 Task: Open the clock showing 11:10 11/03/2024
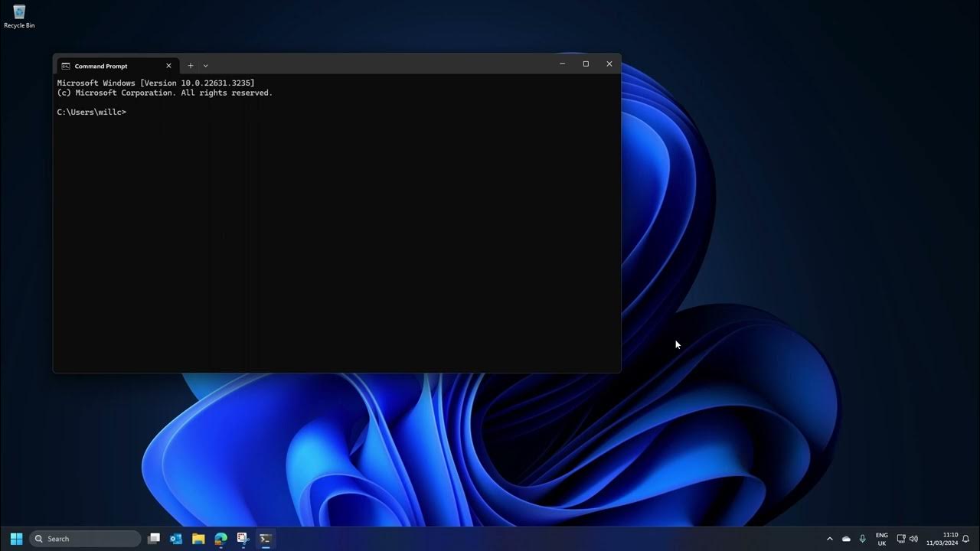(x=942, y=539)
